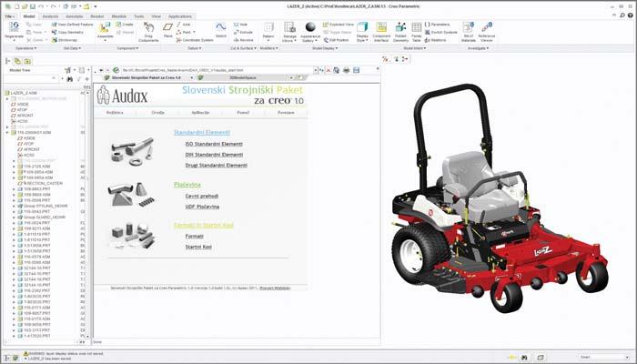Viewport: 637px width, 364px height.
Task: Collapse the 116-2566K01.ASM tree node
Action: click(7, 133)
